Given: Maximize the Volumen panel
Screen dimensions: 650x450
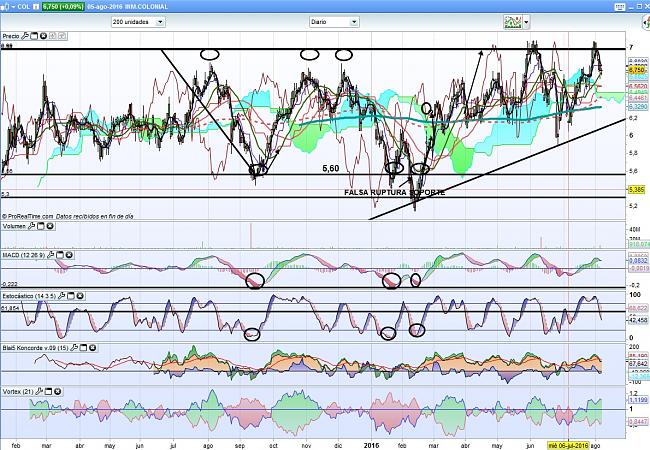Looking at the screenshot, I should tap(41, 226).
